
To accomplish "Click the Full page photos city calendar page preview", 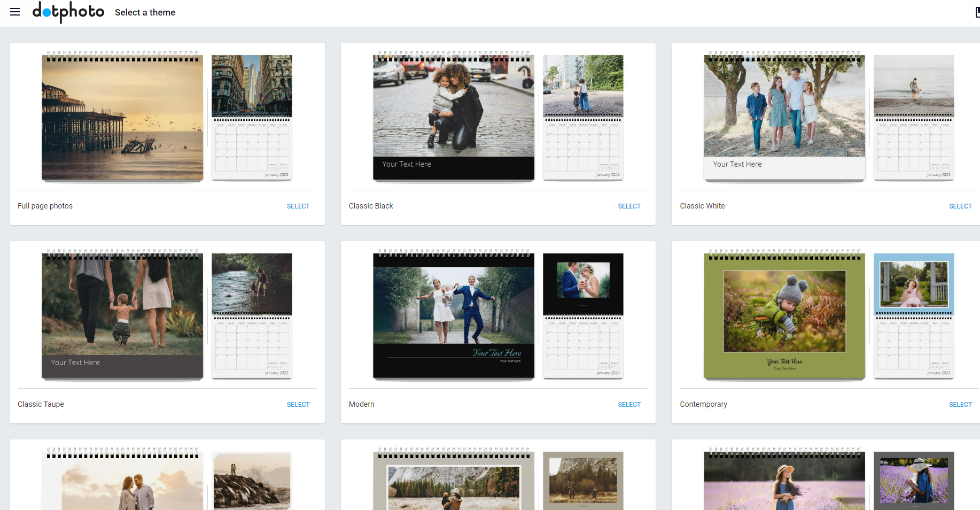I will (x=252, y=118).
